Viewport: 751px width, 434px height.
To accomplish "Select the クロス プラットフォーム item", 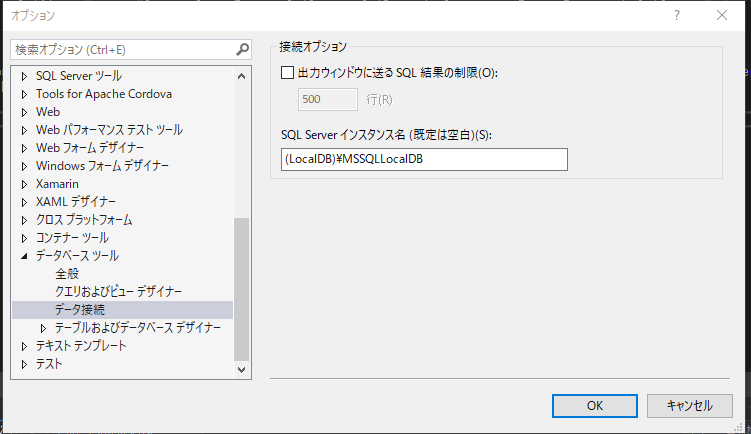I will (84, 220).
